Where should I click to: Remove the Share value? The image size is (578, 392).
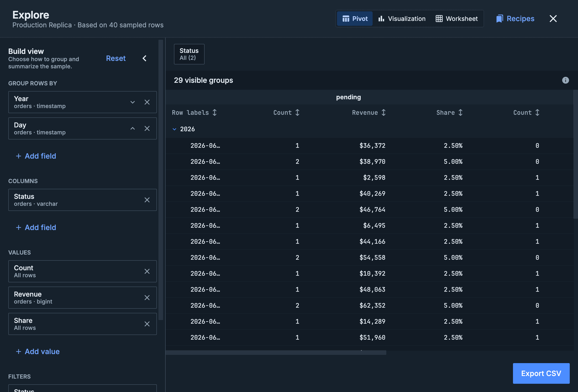147,324
